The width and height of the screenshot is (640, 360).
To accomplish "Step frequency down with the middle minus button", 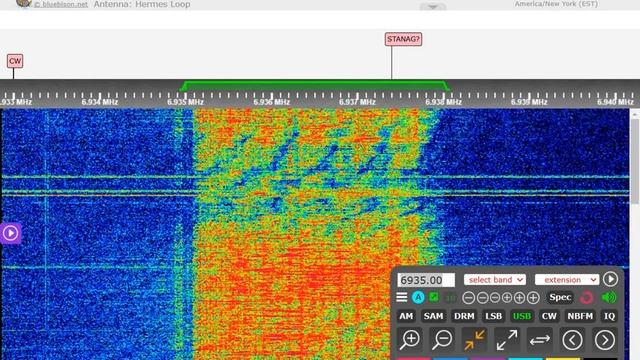I will 482,298.
